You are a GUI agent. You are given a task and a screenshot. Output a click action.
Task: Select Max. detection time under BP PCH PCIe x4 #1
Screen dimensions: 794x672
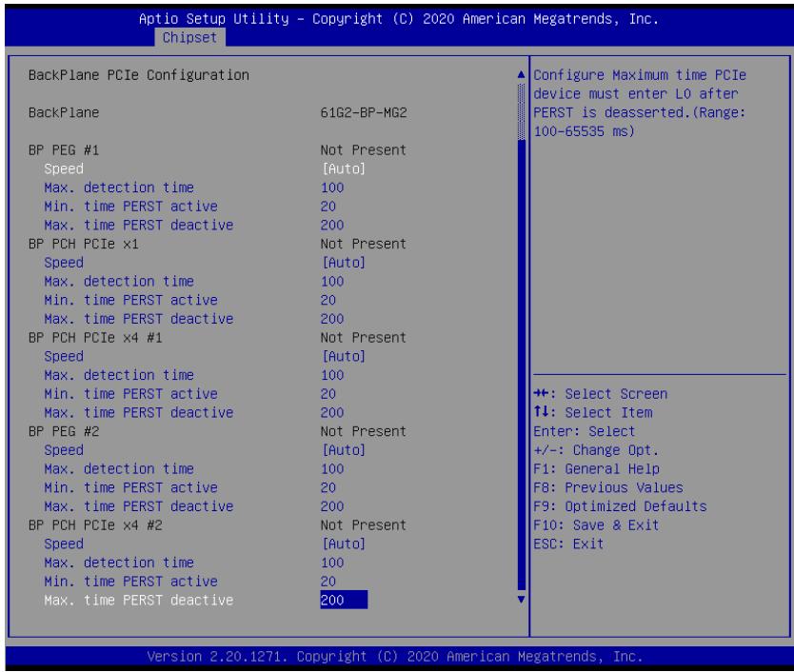[194, 375]
